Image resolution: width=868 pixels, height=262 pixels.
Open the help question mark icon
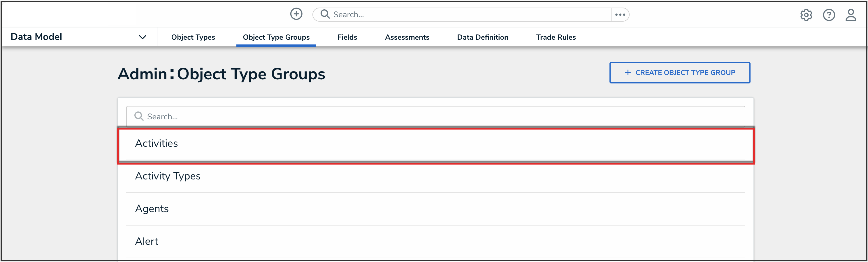[829, 15]
